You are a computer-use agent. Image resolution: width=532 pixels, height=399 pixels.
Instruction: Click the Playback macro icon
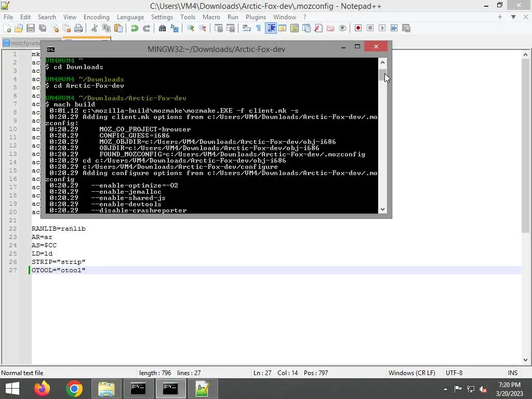pos(382,28)
